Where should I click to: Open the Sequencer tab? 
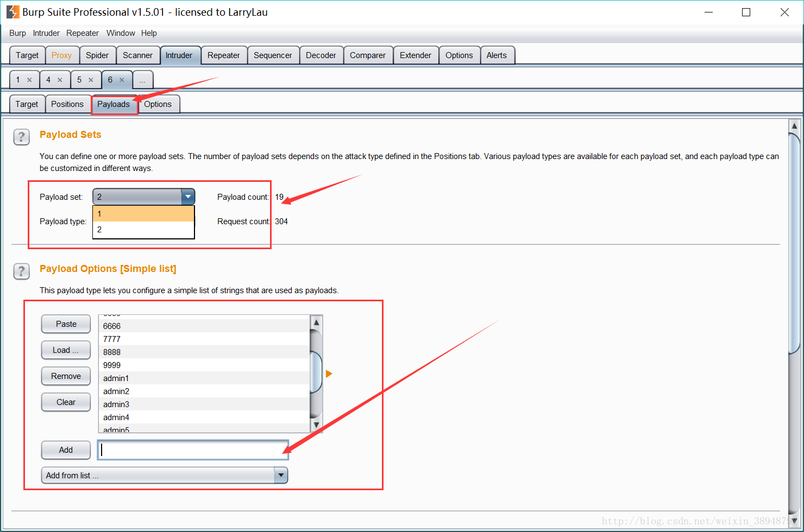(273, 55)
